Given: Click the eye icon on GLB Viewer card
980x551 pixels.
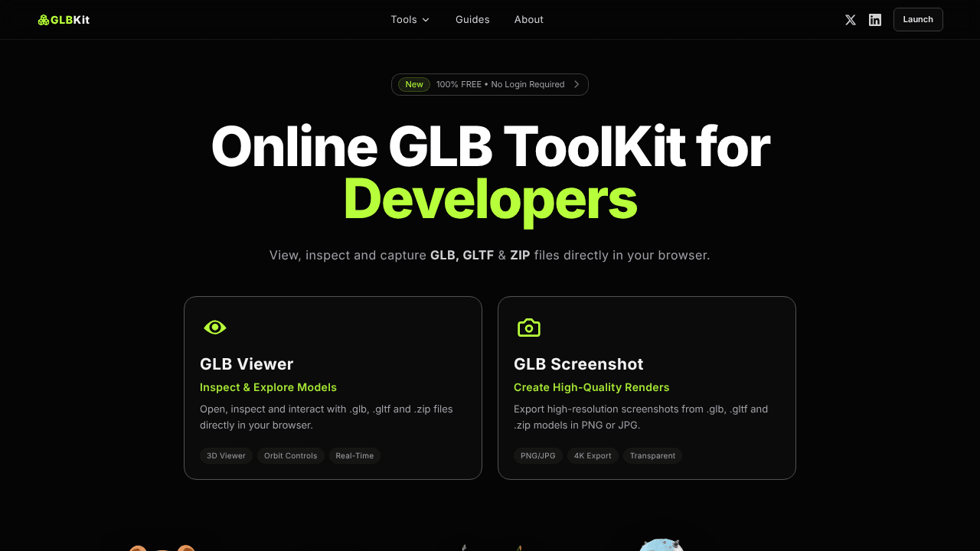Looking at the screenshot, I should (215, 328).
